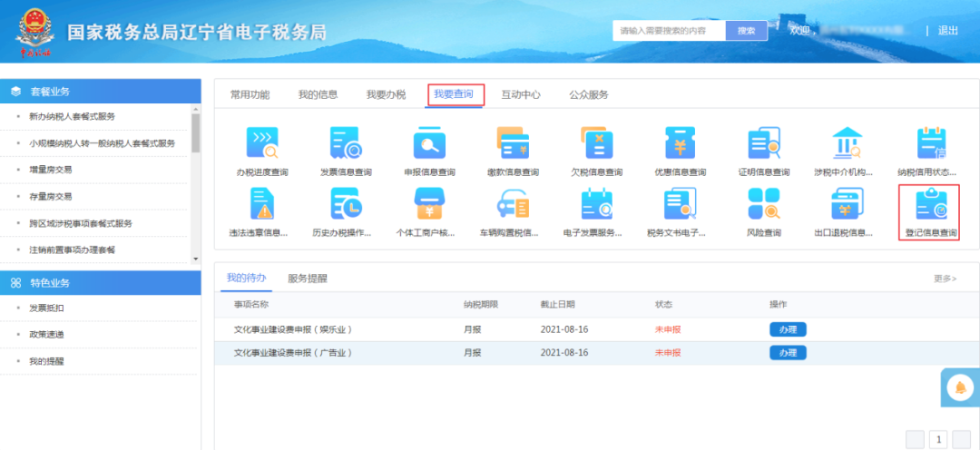The image size is (980, 450).
Task: Click next page pagination button
Action: tap(961, 439)
